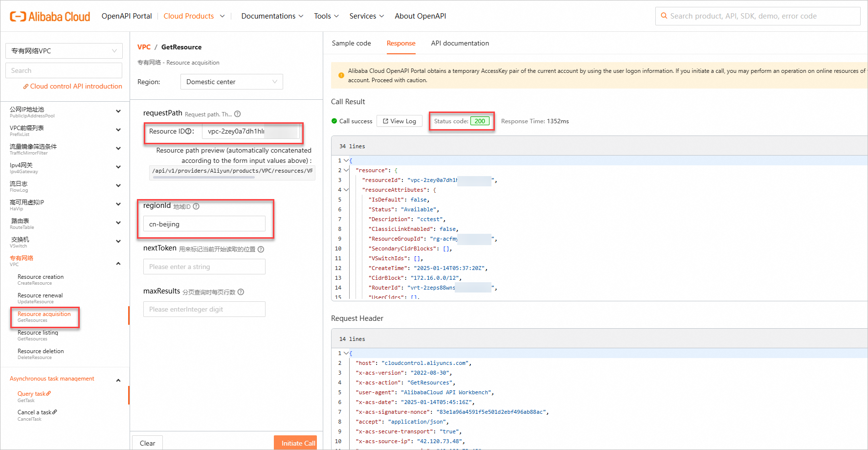Open the View Log button
The height and width of the screenshot is (450, 868).
click(400, 121)
